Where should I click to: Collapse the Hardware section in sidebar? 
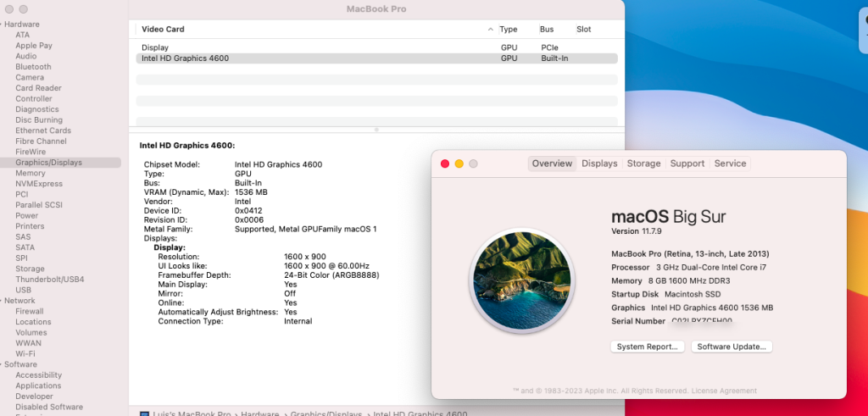[x=3, y=25]
